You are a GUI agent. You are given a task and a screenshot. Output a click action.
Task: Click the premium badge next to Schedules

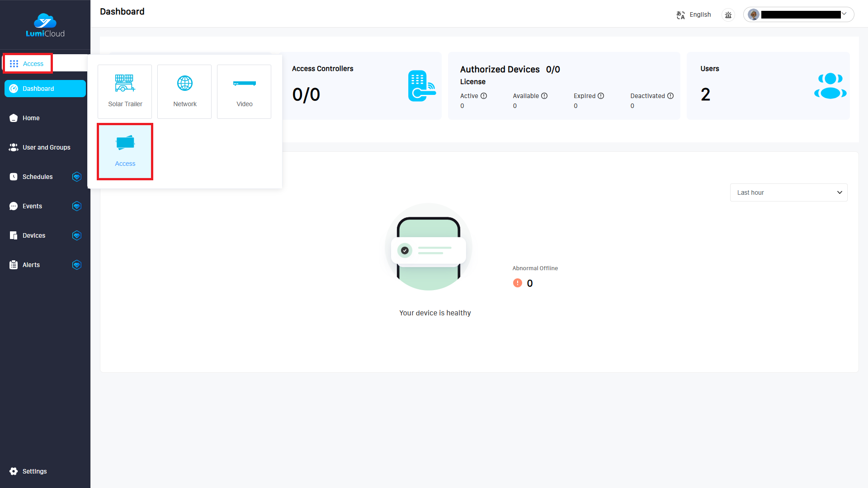[77, 177]
